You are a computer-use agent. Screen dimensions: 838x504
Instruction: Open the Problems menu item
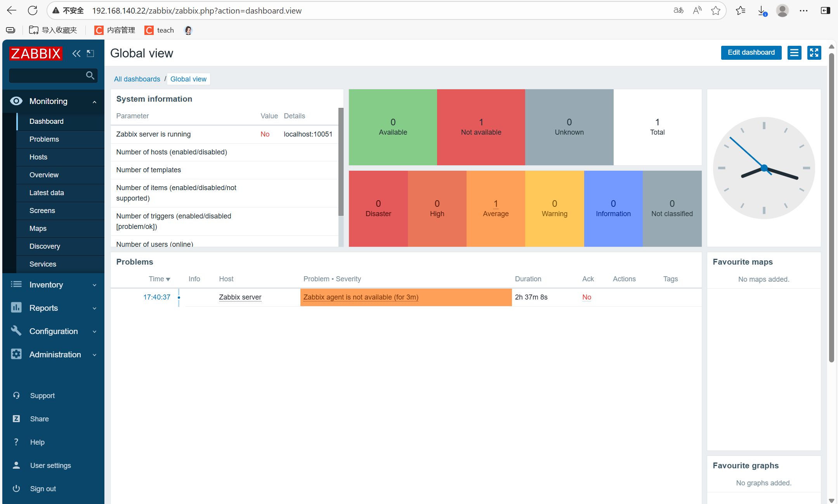(x=44, y=139)
